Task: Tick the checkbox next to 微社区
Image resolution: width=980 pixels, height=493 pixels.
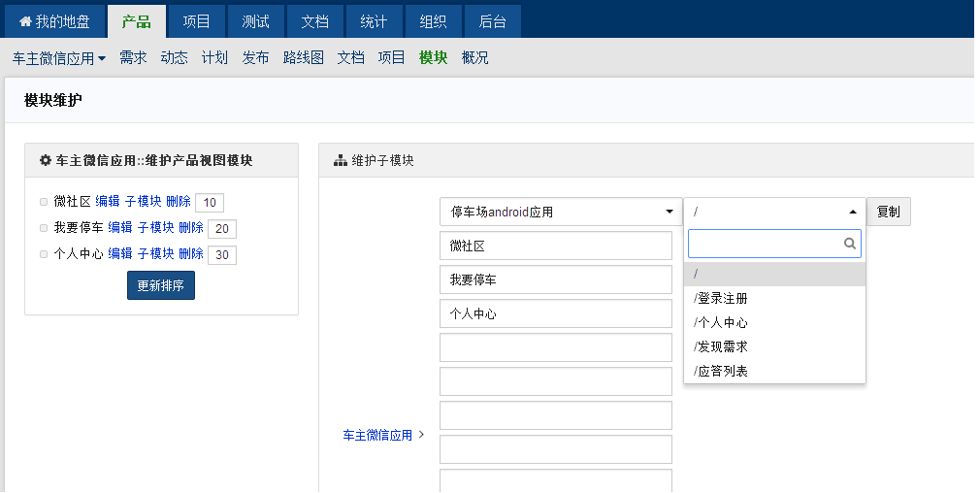Action: pos(43,202)
